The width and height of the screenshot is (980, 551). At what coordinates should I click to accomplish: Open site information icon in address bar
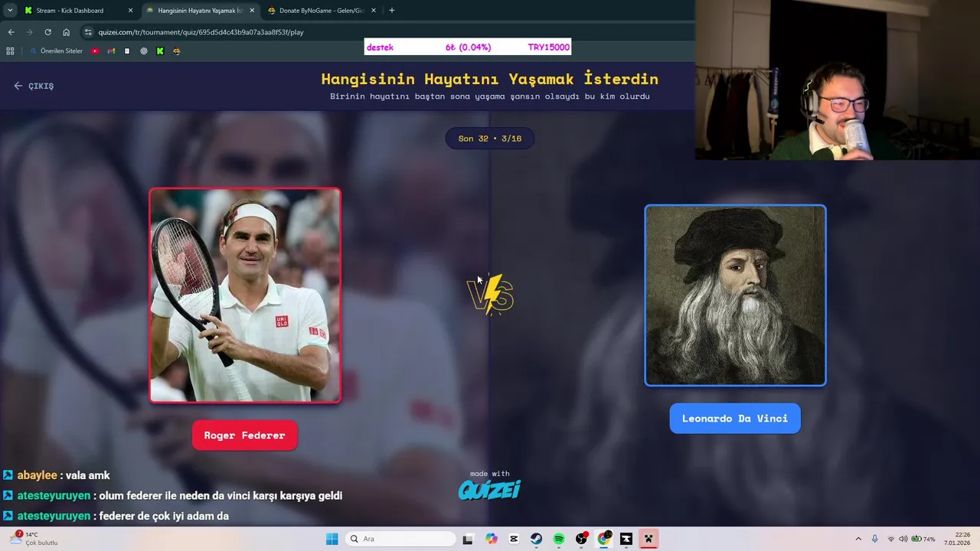click(x=88, y=32)
